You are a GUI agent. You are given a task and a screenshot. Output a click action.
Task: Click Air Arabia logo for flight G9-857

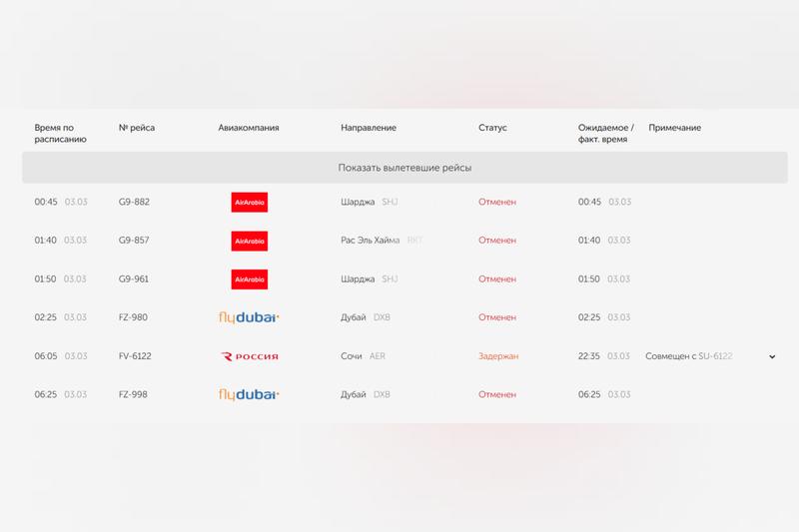click(x=249, y=241)
